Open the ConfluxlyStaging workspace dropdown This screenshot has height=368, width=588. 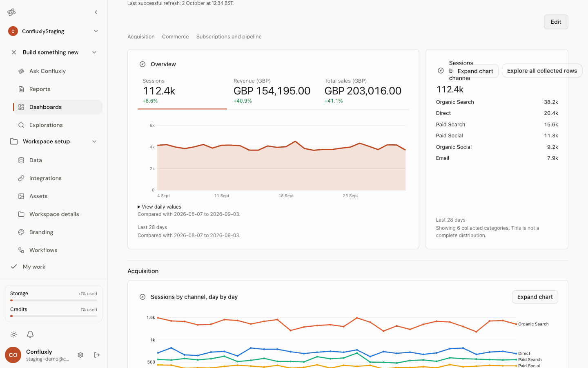point(53,31)
